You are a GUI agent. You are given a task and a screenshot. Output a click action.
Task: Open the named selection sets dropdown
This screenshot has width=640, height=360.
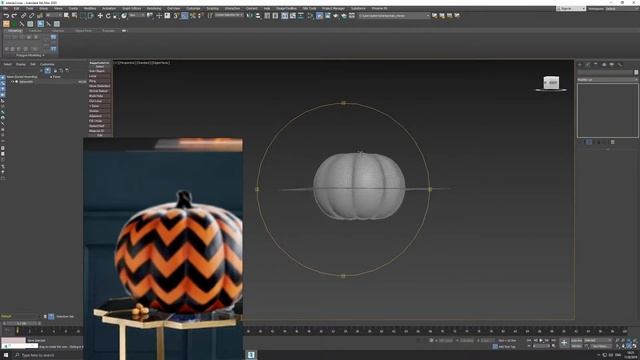tap(229, 16)
